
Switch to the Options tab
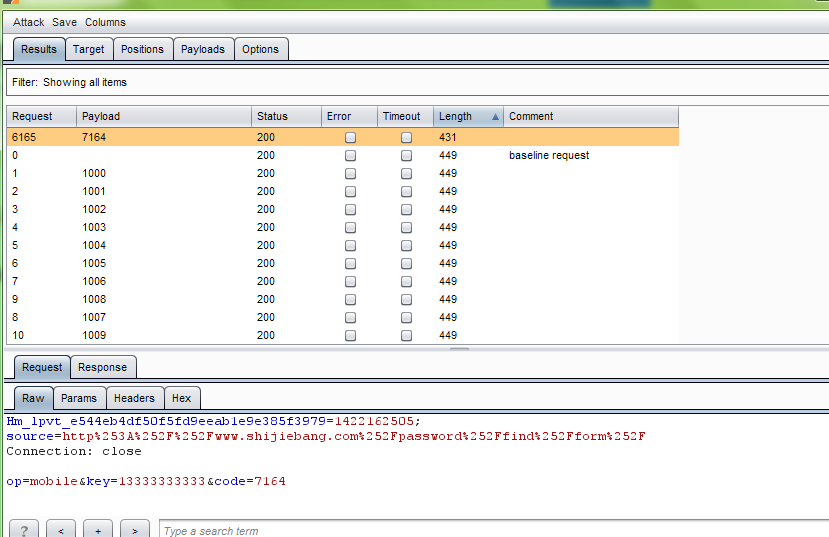261,49
